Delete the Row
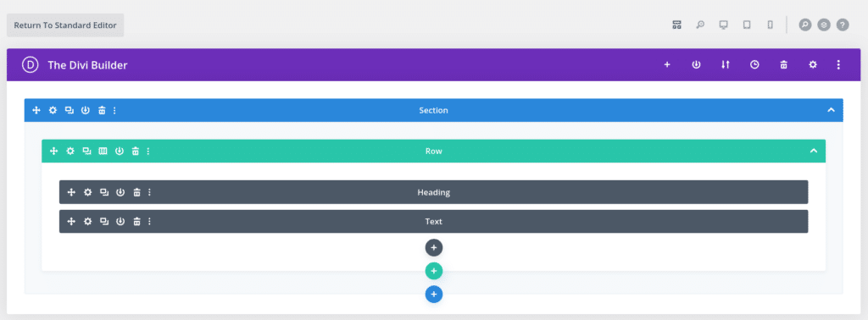Image resolution: width=868 pixels, height=320 pixels. [x=136, y=151]
